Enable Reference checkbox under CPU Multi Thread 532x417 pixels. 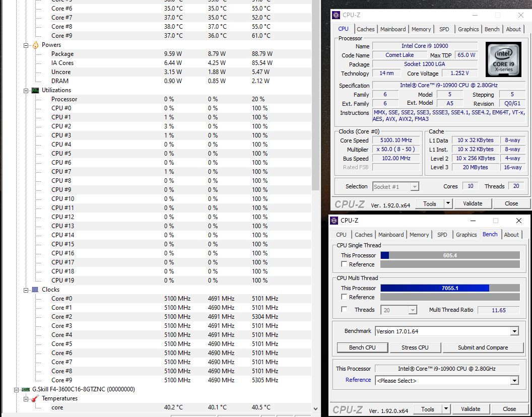pyautogui.click(x=344, y=297)
